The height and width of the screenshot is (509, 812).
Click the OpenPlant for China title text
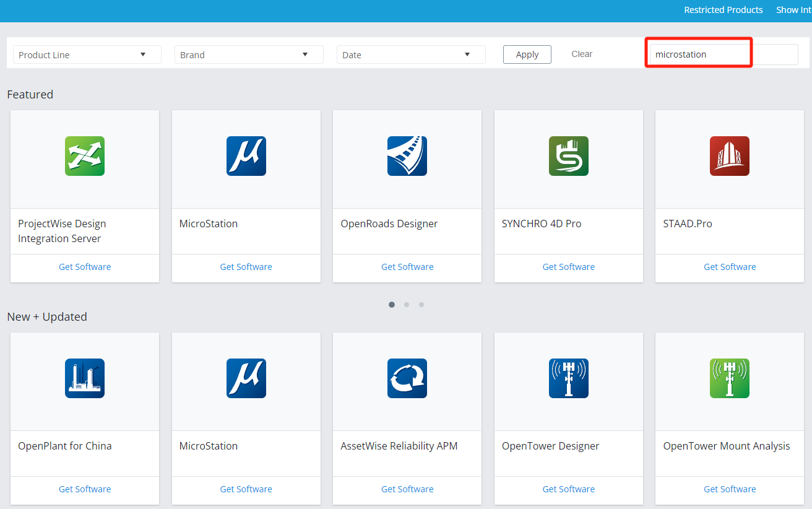pos(65,446)
